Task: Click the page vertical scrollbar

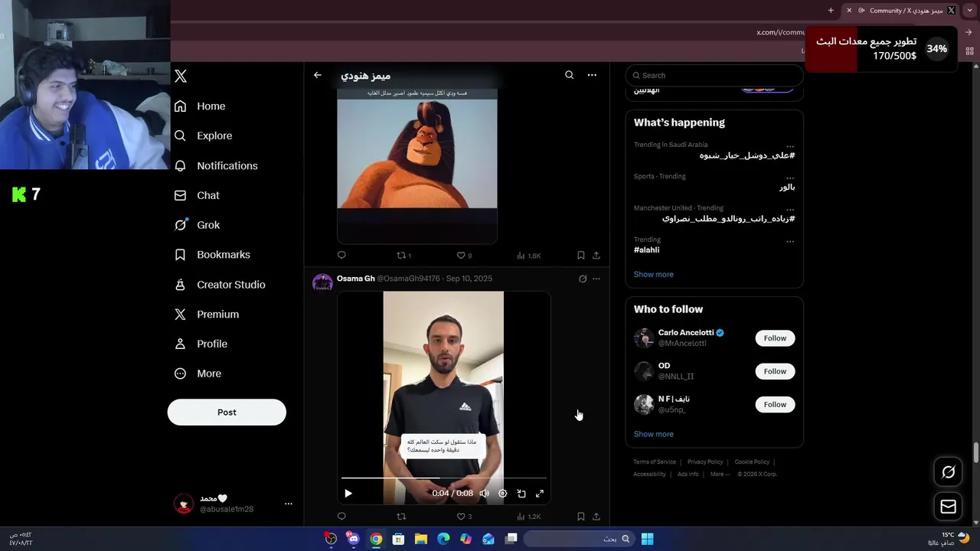Action: [975, 452]
